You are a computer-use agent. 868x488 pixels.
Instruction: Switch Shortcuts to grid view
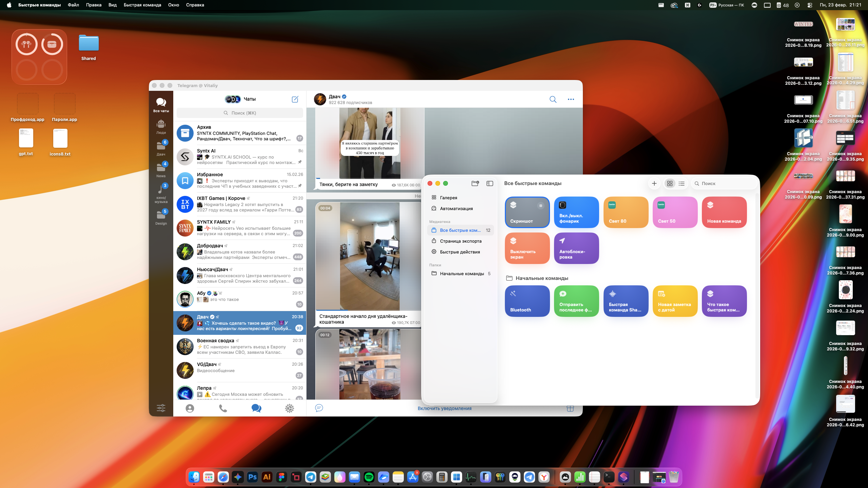tap(670, 183)
